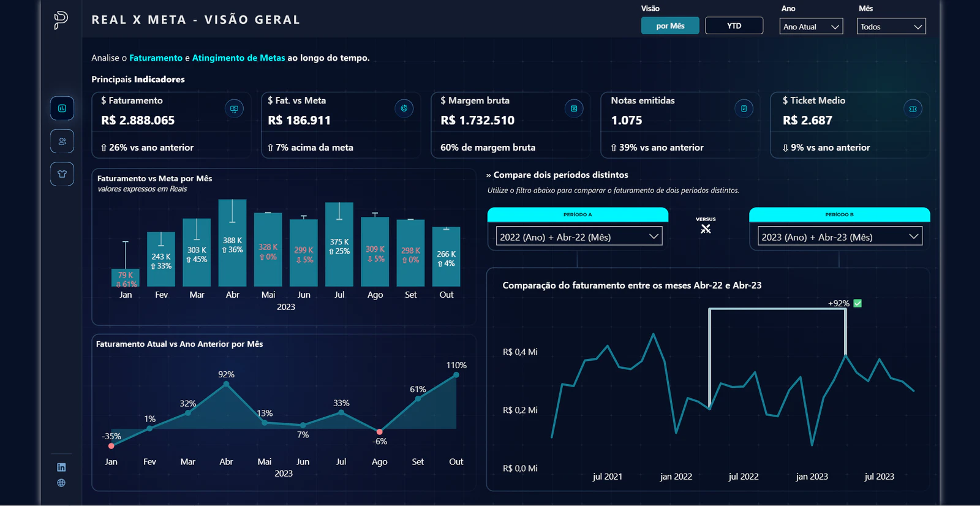Click the document icon on Notas emitidas card
The height and width of the screenshot is (506, 980).
(x=744, y=108)
